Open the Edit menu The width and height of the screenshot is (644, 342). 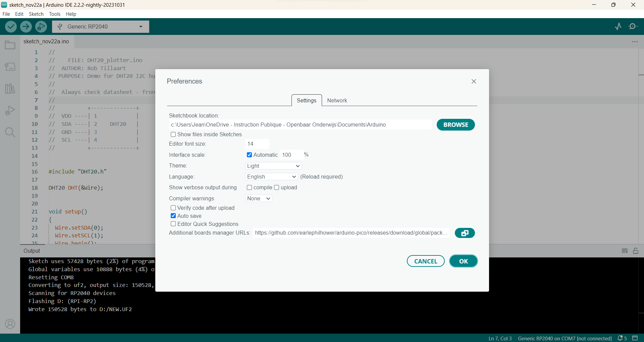point(19,14)
